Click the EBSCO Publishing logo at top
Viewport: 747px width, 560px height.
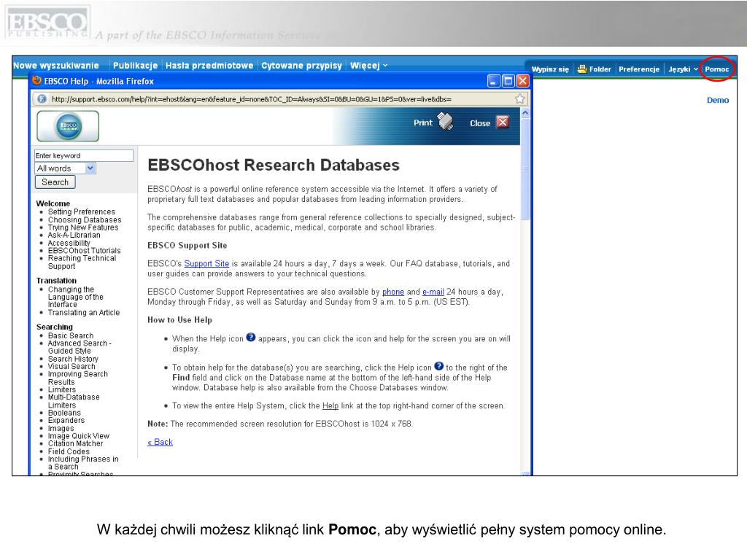pyautogui.click(x=46, y=23)
